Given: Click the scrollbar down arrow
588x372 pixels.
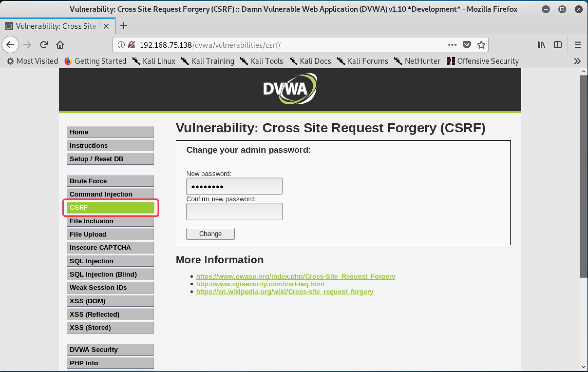Looking at the screenshot, I should [x=584, y=367].
